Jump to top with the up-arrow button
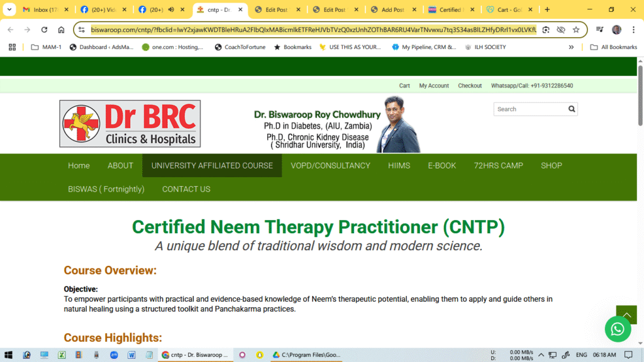 [x=626, y=314]
